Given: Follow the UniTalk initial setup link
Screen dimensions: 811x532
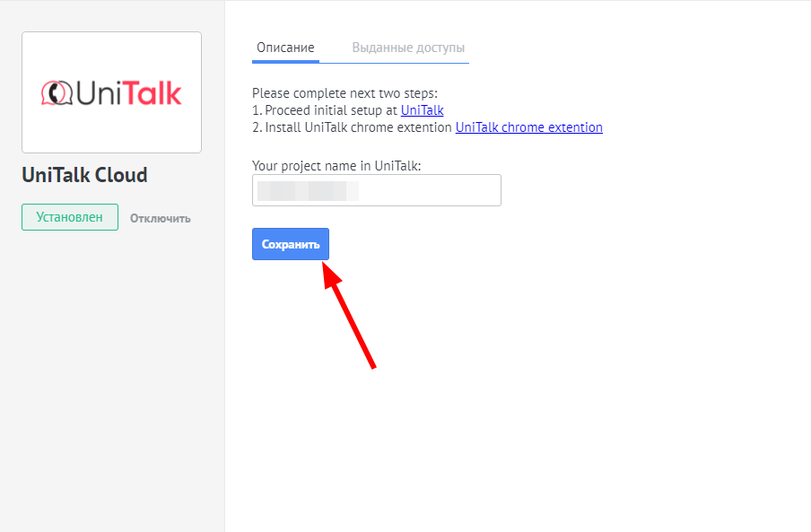Looking at the screenshot, I should pos(422,110).
